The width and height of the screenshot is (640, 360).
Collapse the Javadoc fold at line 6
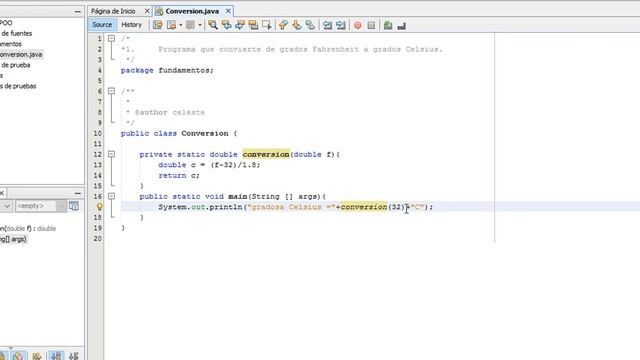111,91
